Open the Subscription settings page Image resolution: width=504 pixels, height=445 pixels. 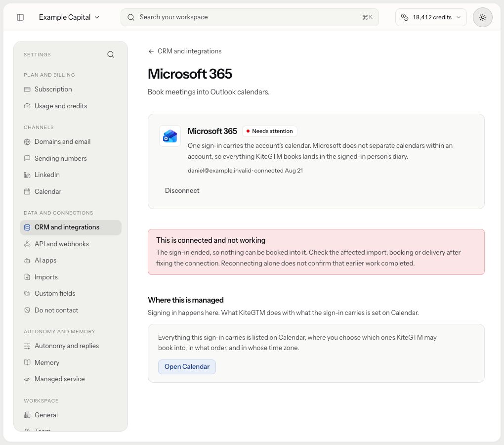(70, 89)
